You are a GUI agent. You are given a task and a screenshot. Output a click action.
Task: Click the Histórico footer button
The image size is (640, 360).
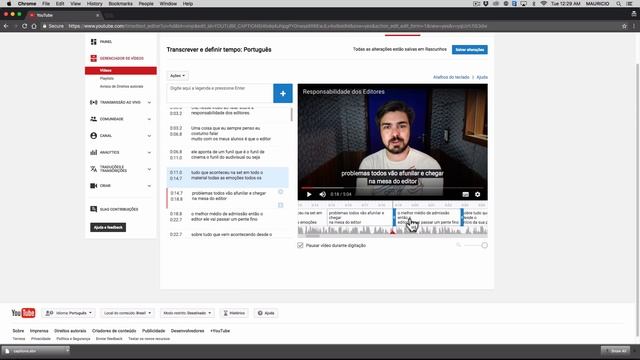(234, 313)
